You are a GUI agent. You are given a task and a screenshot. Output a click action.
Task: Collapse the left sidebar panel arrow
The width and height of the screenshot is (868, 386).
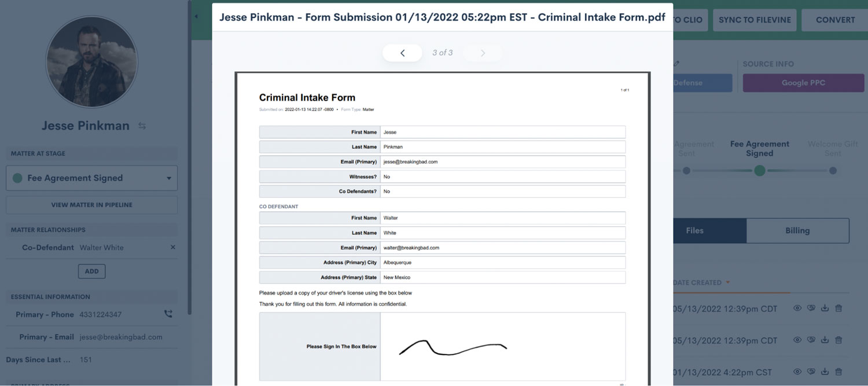pyautogui.click(x=196, y=16)
